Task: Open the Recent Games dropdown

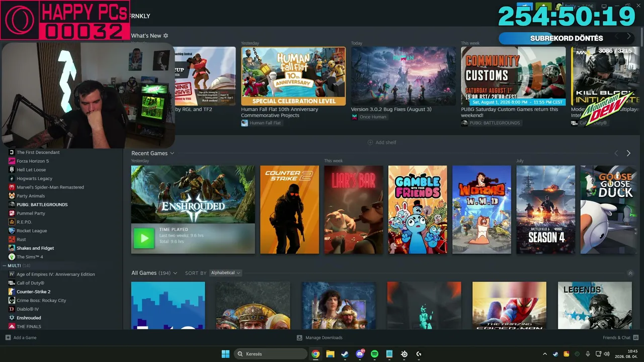Action: point(172,153)
